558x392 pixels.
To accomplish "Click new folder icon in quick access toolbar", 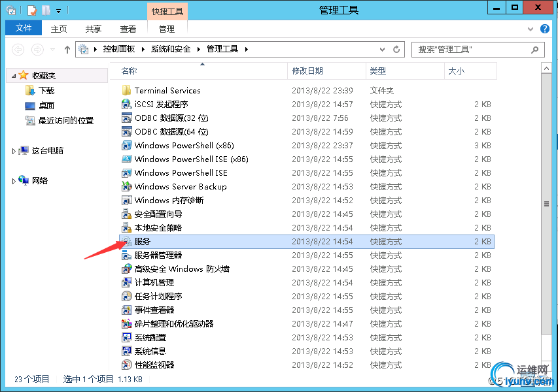I will (46, 10).
